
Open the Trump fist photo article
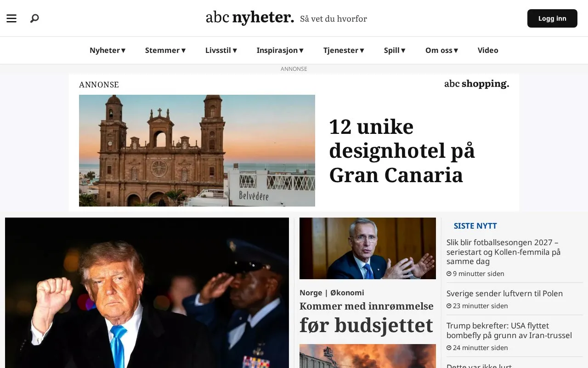tap(147, 293)
